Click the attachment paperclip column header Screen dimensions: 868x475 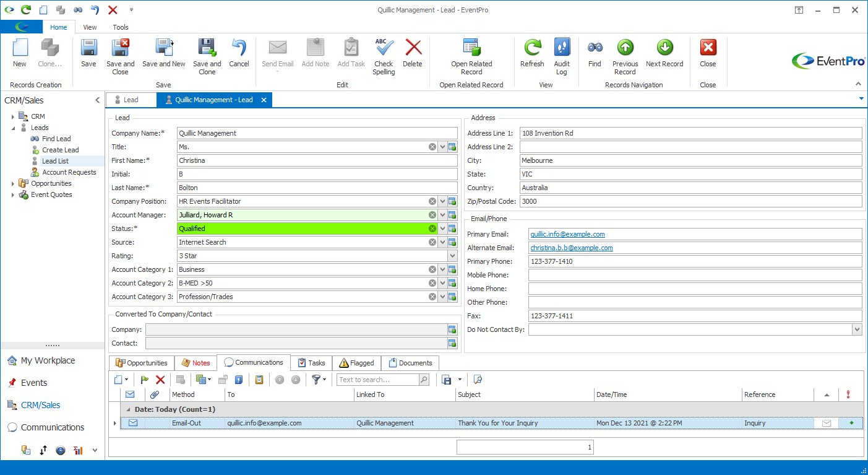point(155,394)
